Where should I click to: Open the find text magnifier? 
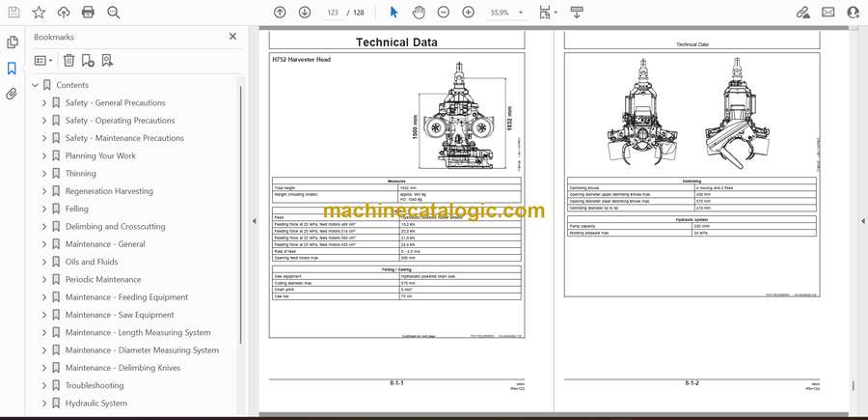[114, 13]
